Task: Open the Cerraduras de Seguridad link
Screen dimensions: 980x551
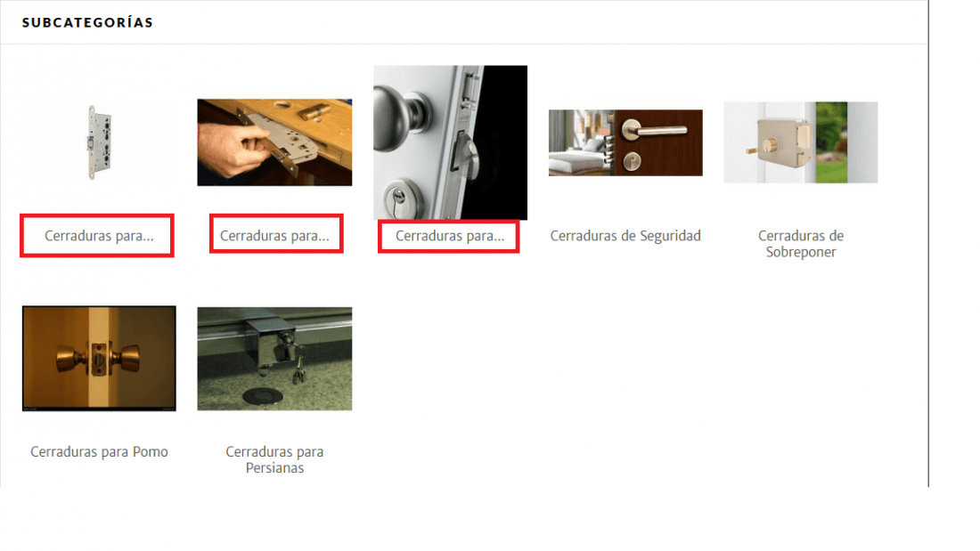Action: [625, 236]
